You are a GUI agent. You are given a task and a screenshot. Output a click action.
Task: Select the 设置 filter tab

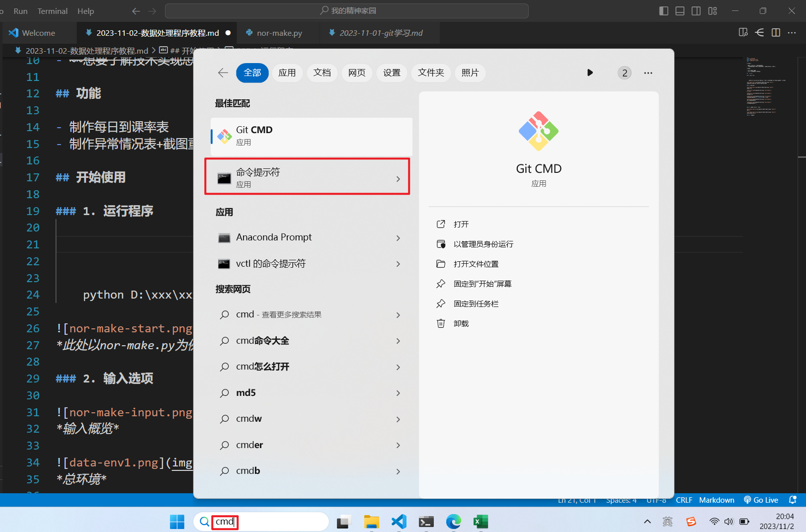(x=392, y=73)
